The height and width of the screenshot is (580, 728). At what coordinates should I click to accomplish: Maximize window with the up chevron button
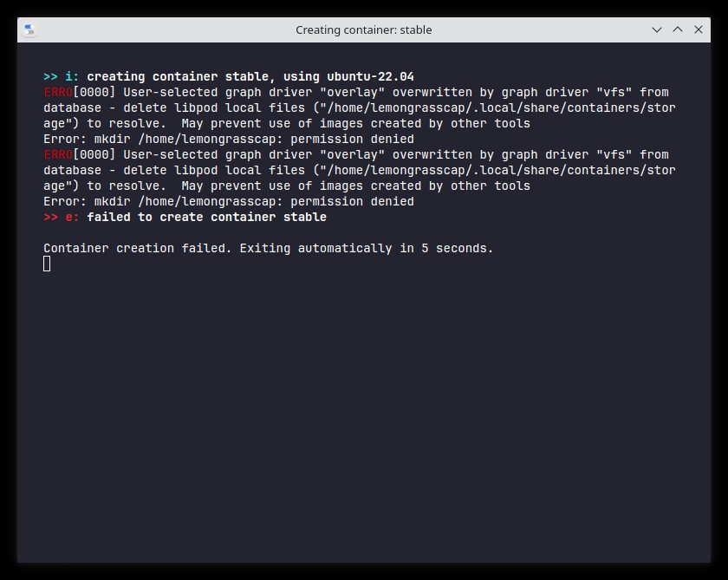click(x=678, y=29)
